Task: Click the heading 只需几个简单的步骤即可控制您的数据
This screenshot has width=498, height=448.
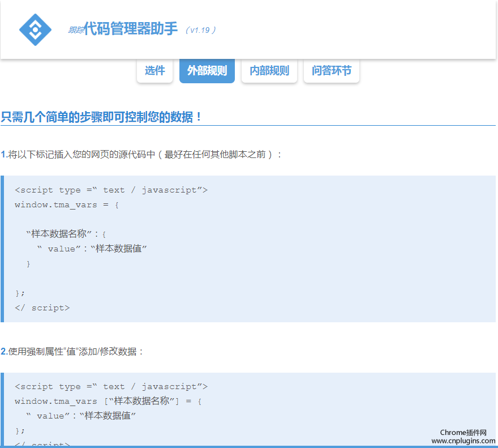Action: point(102,117)
